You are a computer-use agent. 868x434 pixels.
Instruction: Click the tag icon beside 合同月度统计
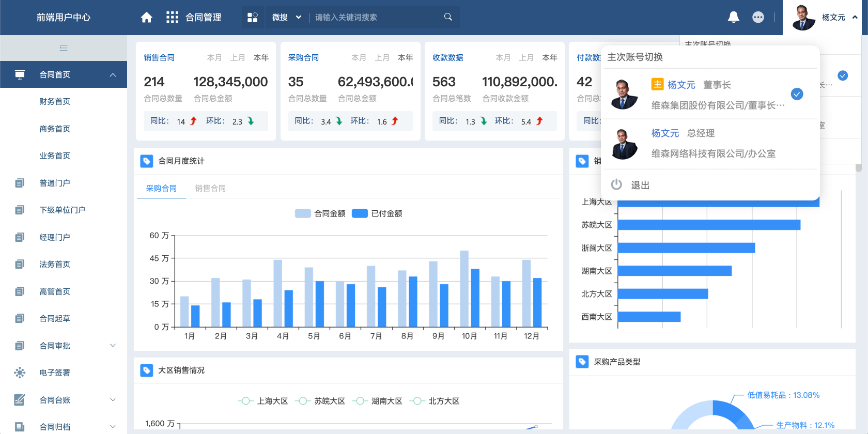point(147,161)
